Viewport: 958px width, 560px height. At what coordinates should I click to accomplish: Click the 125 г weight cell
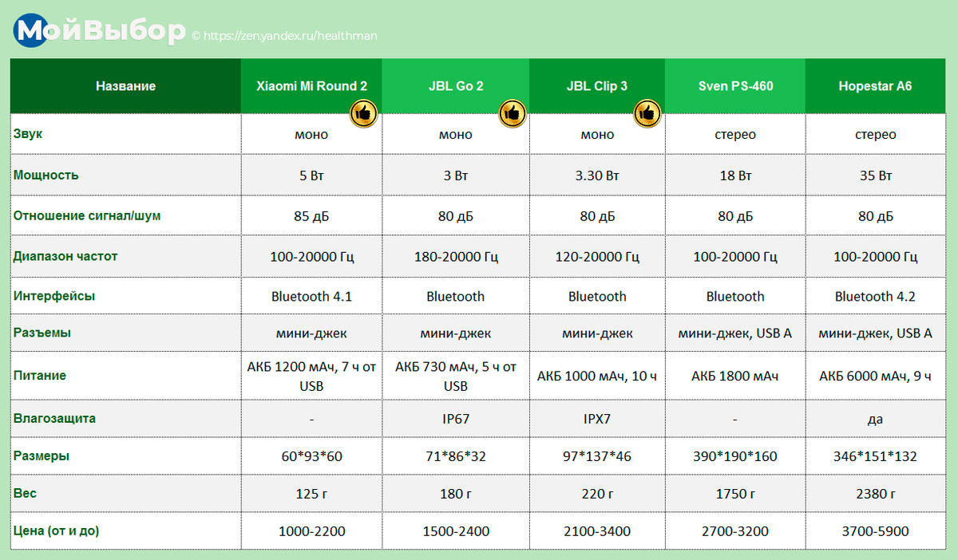click(311, 494)
